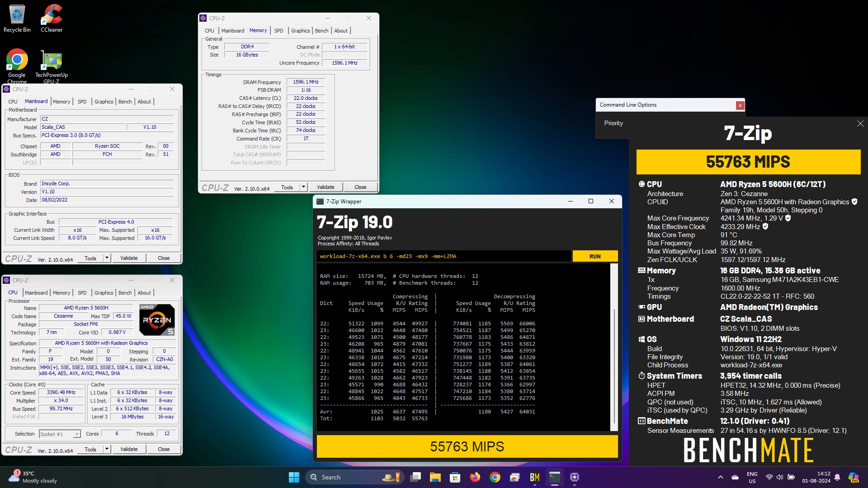Open TechPowerUp GPU-Z desktop shortcut
The image size is (868, 488).
click(x=52, y=66)
